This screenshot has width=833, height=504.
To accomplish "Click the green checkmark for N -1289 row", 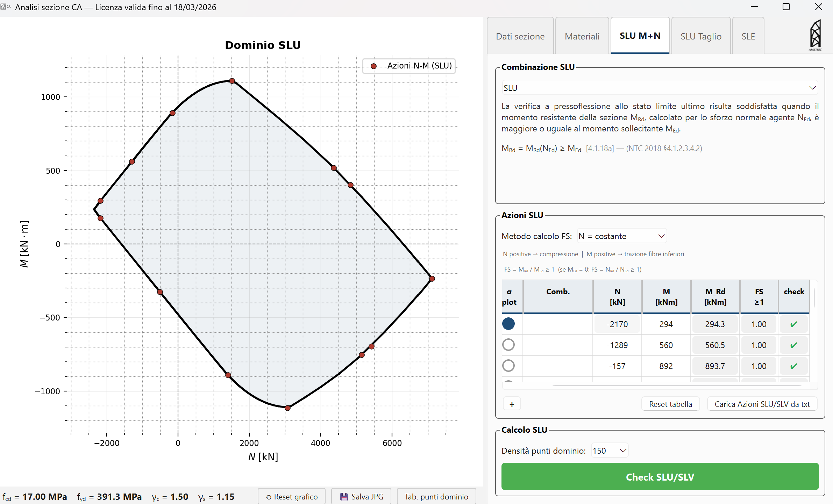I will coord(793,345).
